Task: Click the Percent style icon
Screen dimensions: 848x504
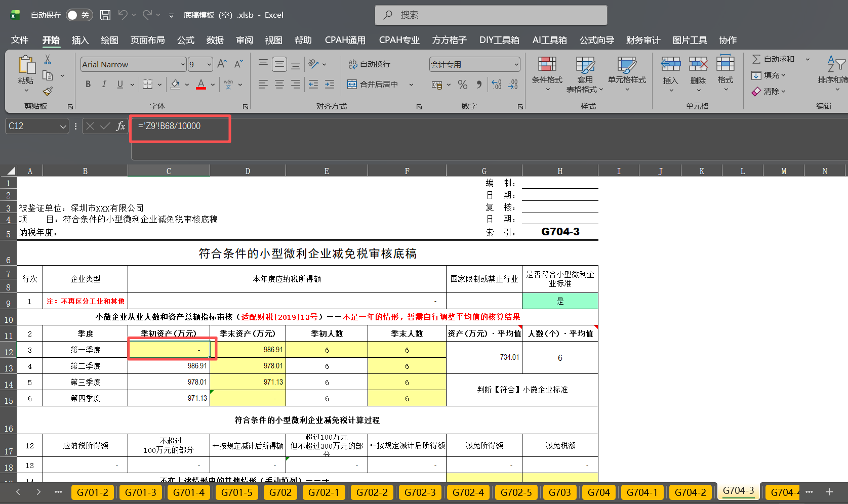Action: 462,85
